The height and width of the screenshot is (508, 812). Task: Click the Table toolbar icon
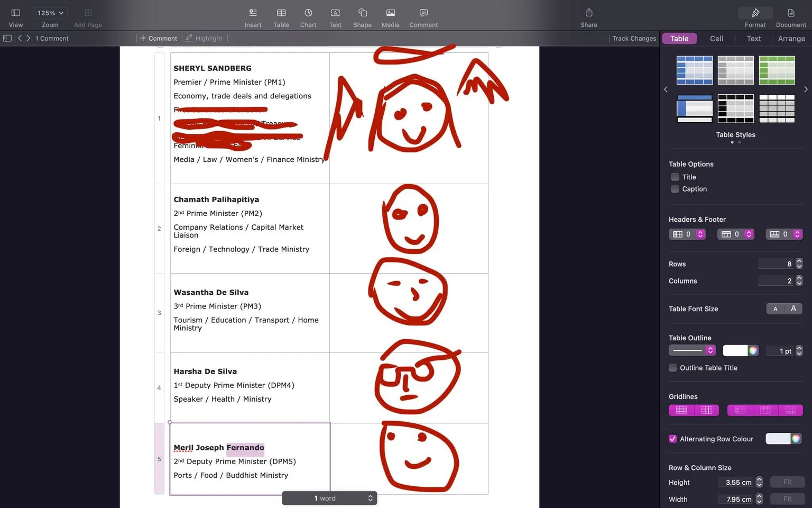click(281, 17)
